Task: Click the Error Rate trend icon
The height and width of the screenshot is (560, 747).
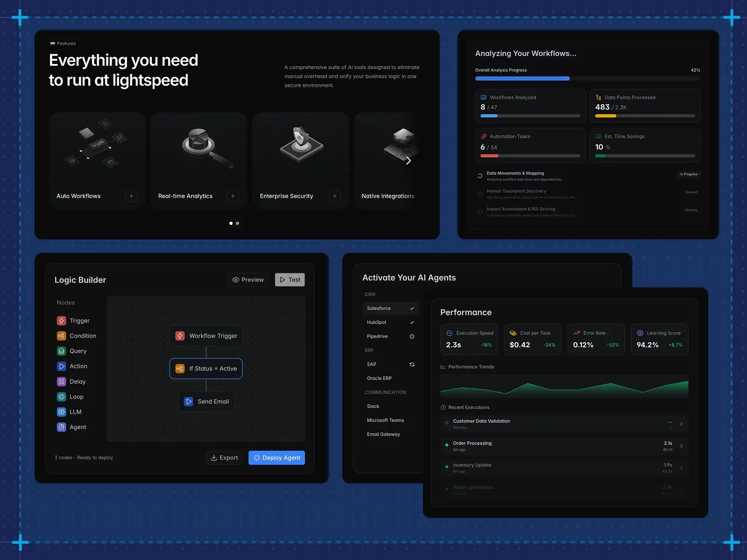Action: pos(577,333)
